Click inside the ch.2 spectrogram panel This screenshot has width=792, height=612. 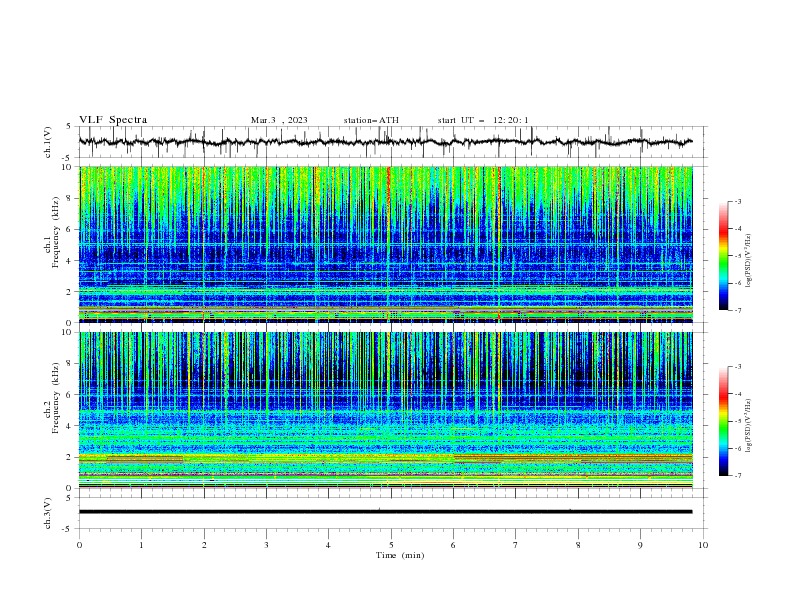385,410
